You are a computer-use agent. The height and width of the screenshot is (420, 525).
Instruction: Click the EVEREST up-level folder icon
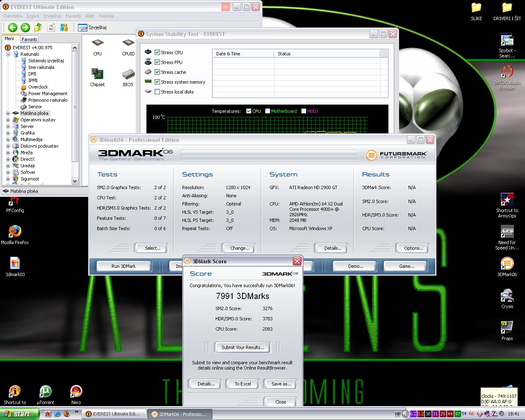coord(38,27)
